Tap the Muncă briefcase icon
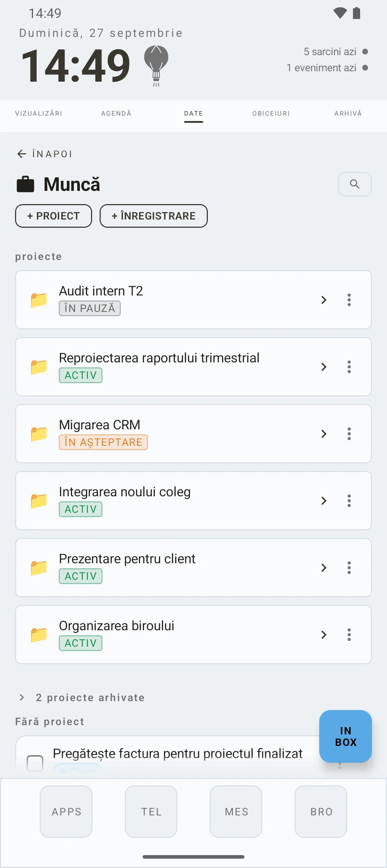This screenshot has width=387, height=868. [25, 184]
